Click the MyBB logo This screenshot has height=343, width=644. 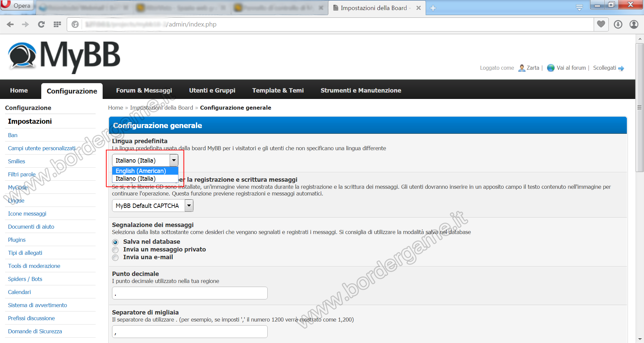click(64, 57)
